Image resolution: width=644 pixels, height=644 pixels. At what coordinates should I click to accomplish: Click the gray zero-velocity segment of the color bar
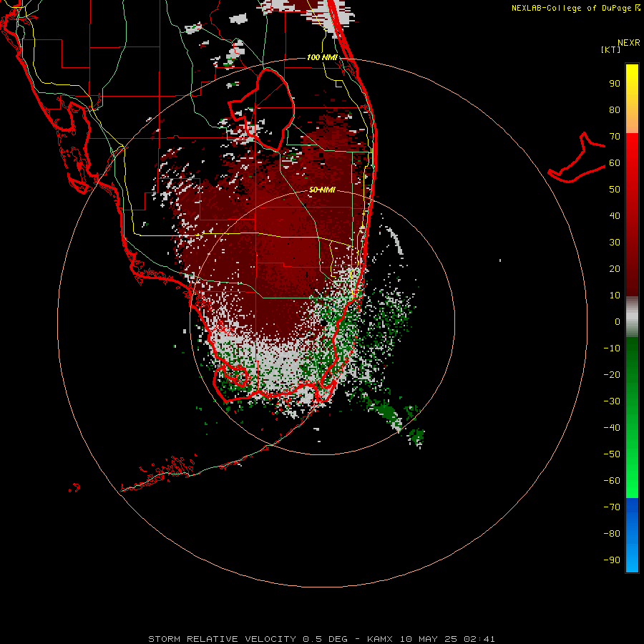(x=632, y=317)
